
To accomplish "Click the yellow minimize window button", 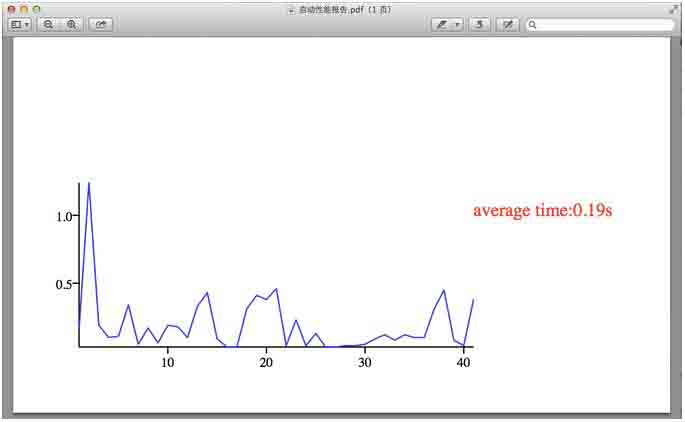I will 24,9.
